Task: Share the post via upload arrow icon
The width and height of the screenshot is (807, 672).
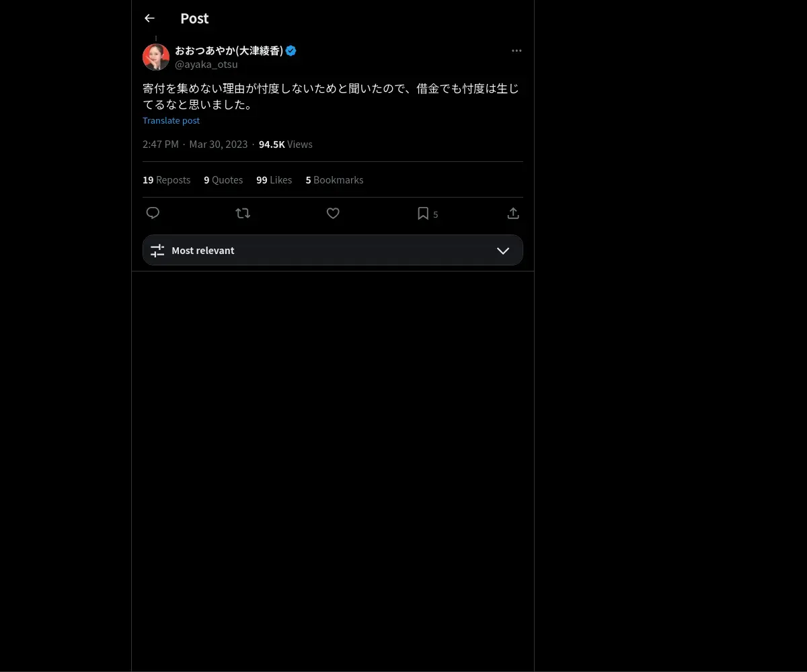Action: (513, 213)
